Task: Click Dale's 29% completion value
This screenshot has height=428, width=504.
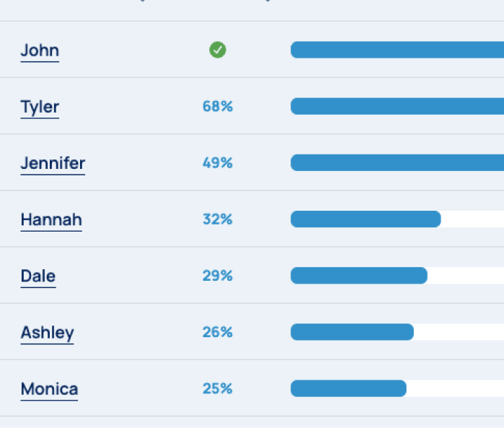Action: click(x=218, y=276)
